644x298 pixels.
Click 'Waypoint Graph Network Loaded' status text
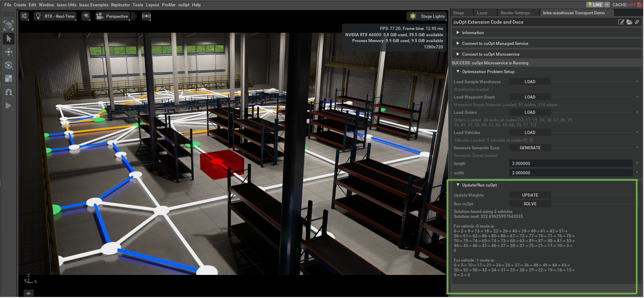[x=505, y=105]
